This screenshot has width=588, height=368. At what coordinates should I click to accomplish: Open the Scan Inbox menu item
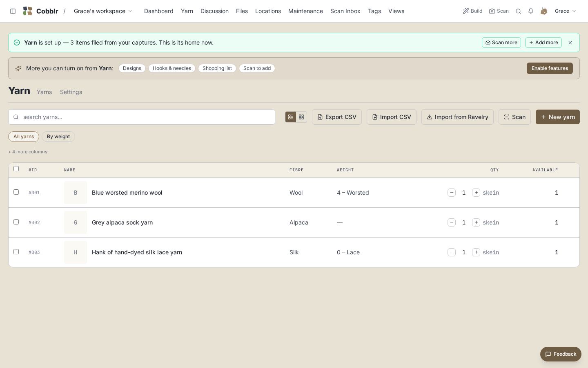tap(345, 11)
